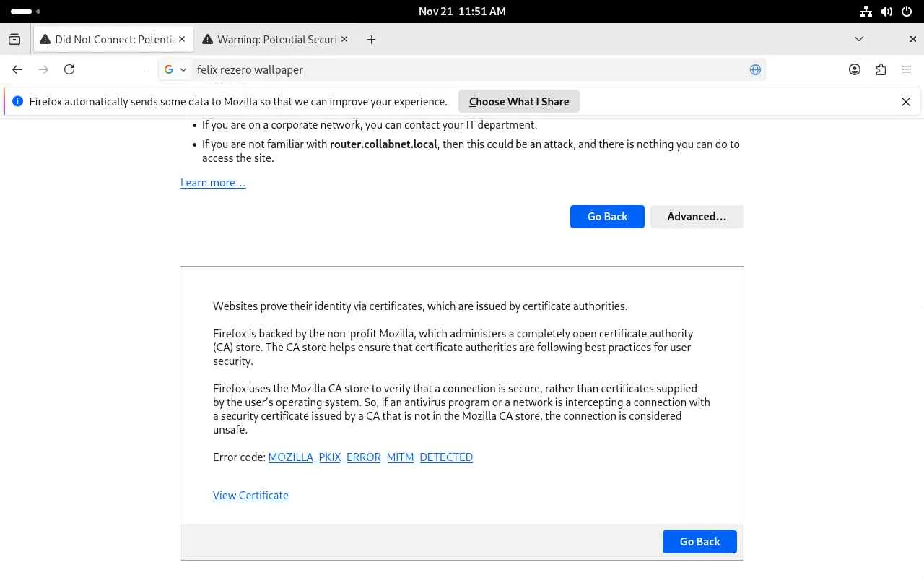Switch to 'Did Not Connect' tab
Viewport: 924px width, 578px height.
coord(113,40)
